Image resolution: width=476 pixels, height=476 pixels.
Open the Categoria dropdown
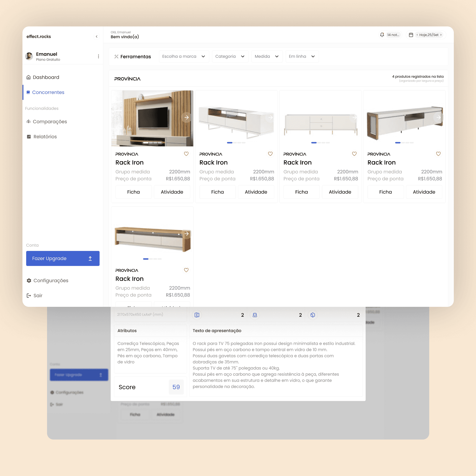coord(230,56)
